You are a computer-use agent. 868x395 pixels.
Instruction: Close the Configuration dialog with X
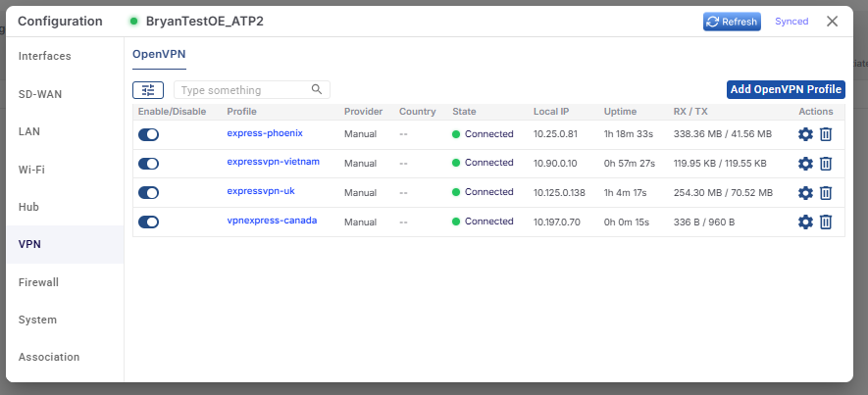832,22
